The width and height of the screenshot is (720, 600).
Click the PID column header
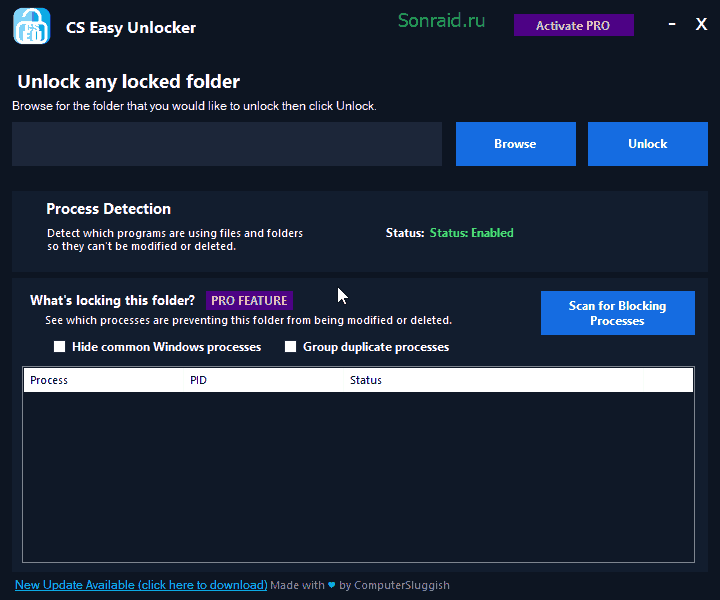[264, 380]
